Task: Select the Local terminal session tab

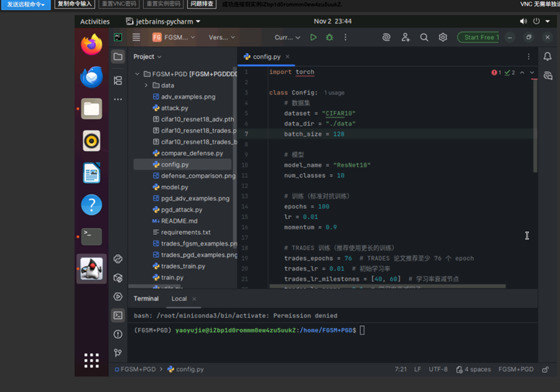Action: click(179, 299)
